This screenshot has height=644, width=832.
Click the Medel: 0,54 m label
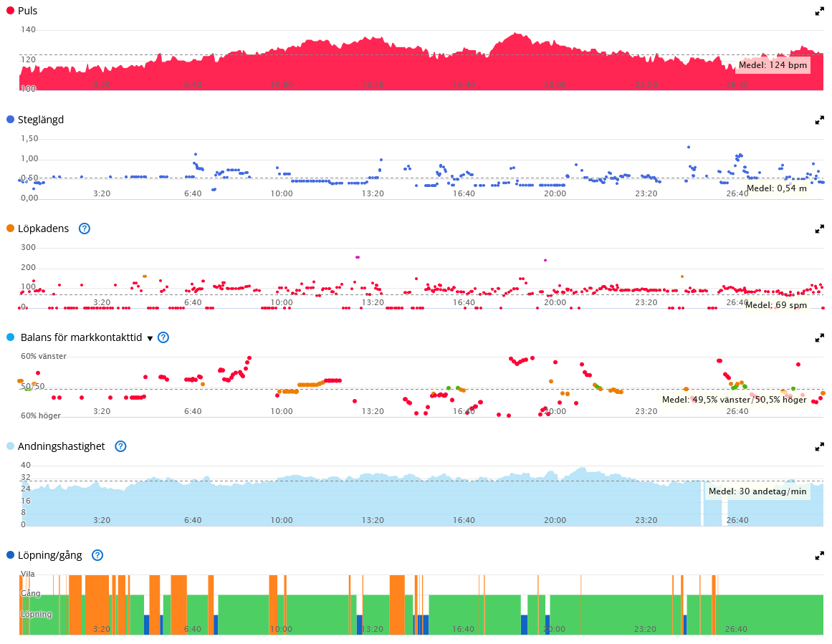coord(776,188)
